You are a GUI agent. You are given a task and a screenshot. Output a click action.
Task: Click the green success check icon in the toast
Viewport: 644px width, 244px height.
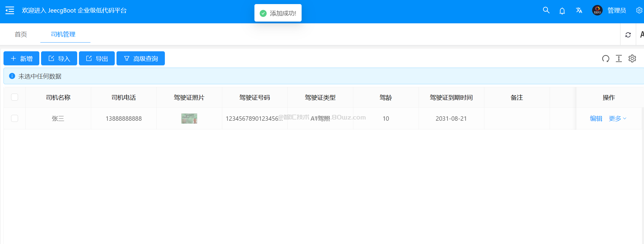pyautogui.click(x=263, y=13)
